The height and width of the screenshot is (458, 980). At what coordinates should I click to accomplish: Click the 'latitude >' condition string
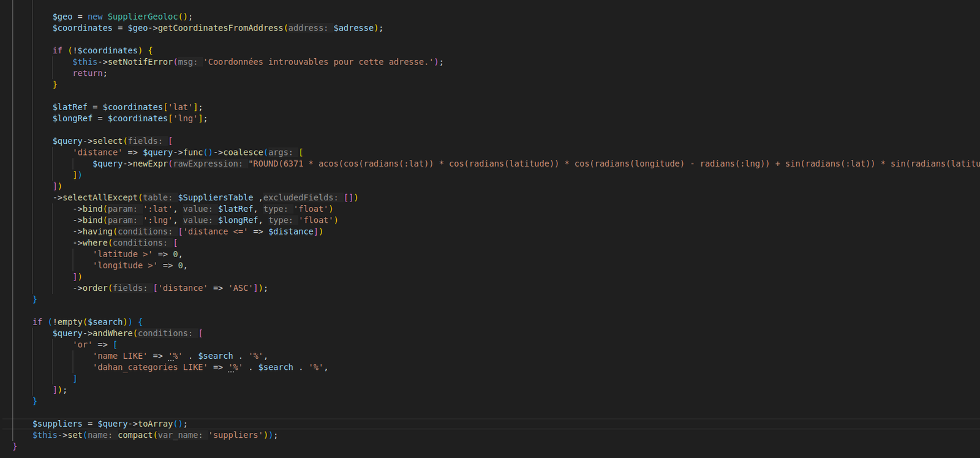[123, 254]
